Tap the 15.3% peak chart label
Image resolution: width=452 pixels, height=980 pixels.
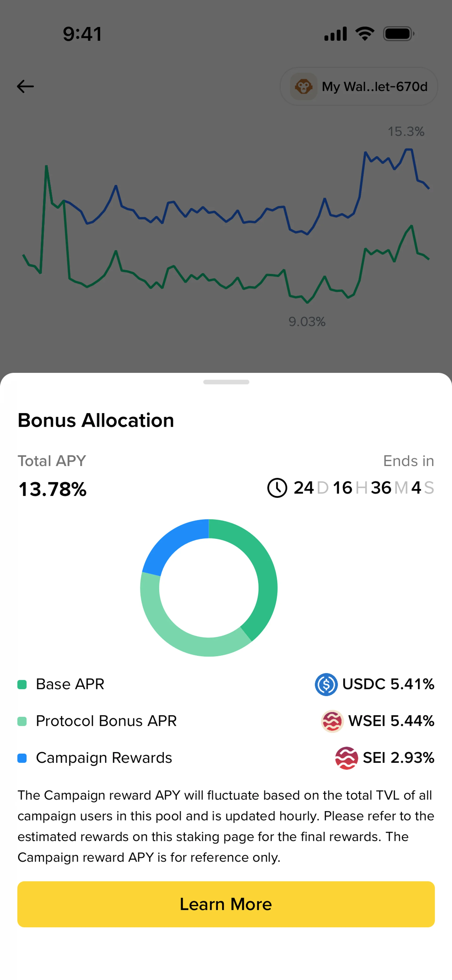tap(406, 132)
